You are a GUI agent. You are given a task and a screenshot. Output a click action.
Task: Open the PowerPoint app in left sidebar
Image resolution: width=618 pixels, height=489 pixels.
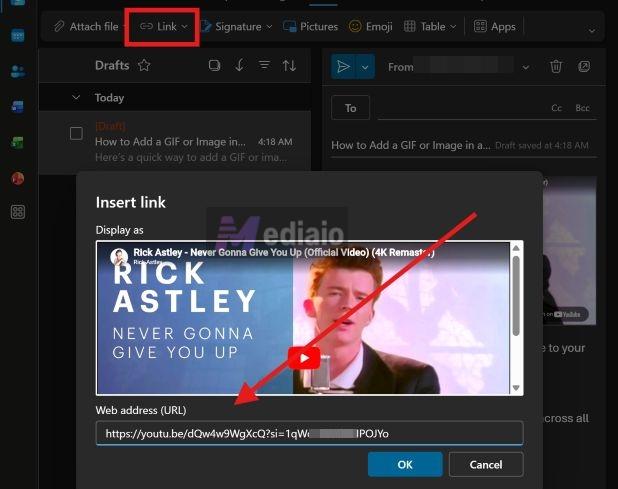(17, 178)
